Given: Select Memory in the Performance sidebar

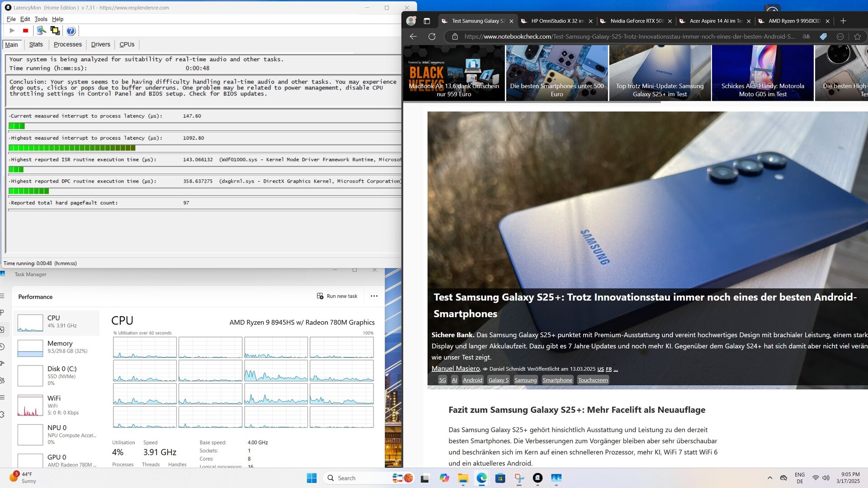Looking at the screenshot, I should point(57,347).
